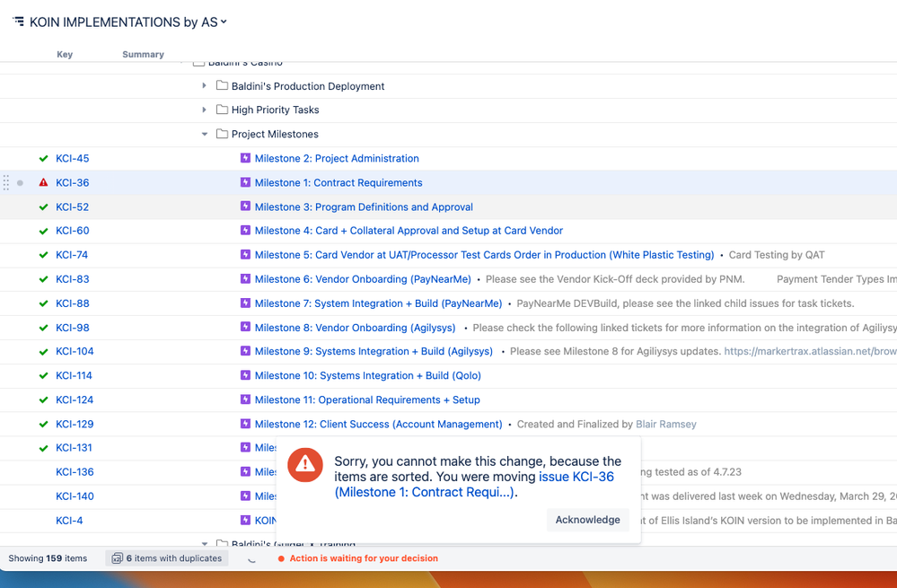Click the gray dot marker on the KCI-36 row
The image size is (897, 588).
(x=20, y=183)
